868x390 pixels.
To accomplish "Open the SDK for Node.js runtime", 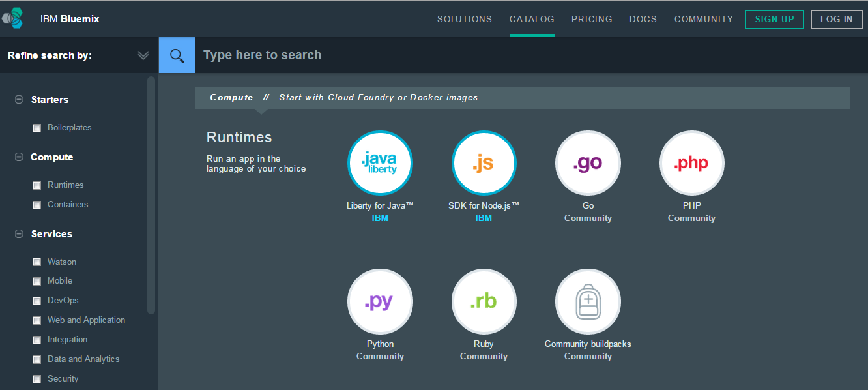I will pos(484,163).
